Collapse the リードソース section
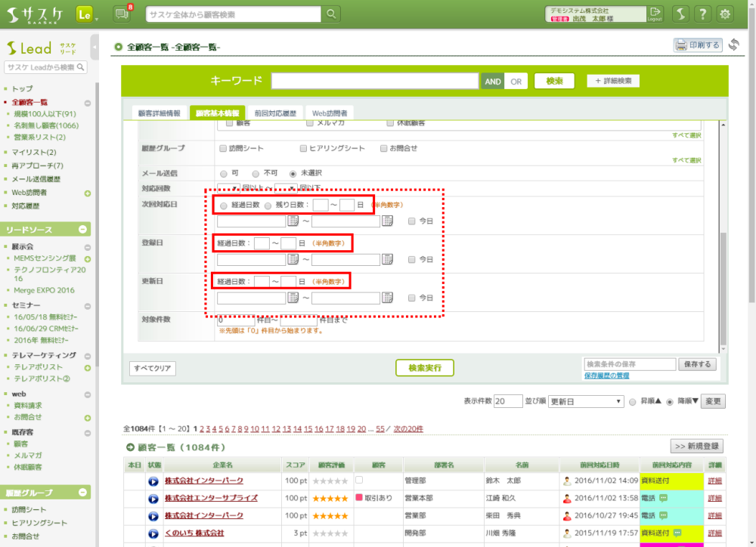The image size is (756, 547). point(83,229)
